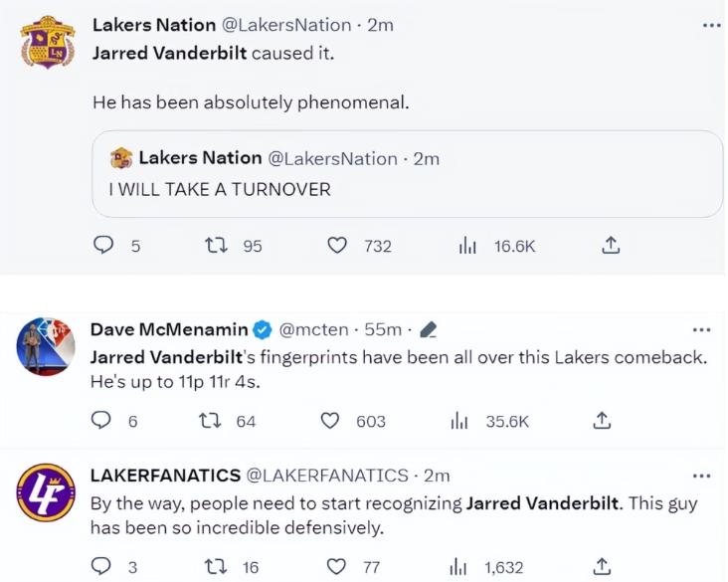Like the Lakers Nation tweet with 732 likes
The image size is (728, 582).
[338, 246]
